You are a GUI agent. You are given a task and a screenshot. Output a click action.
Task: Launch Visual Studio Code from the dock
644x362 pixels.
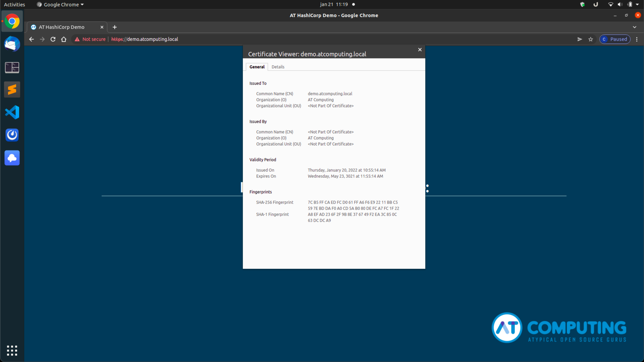point(12,112)
